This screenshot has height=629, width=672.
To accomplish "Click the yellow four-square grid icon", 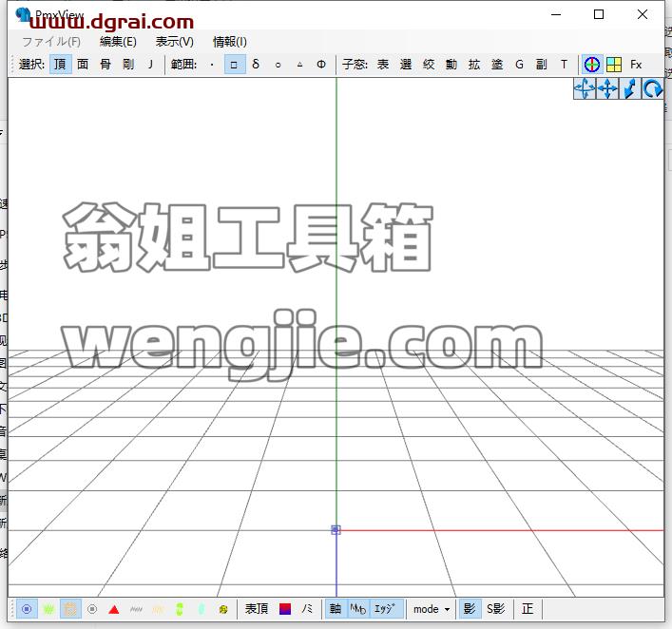I will tap(614, 65).
